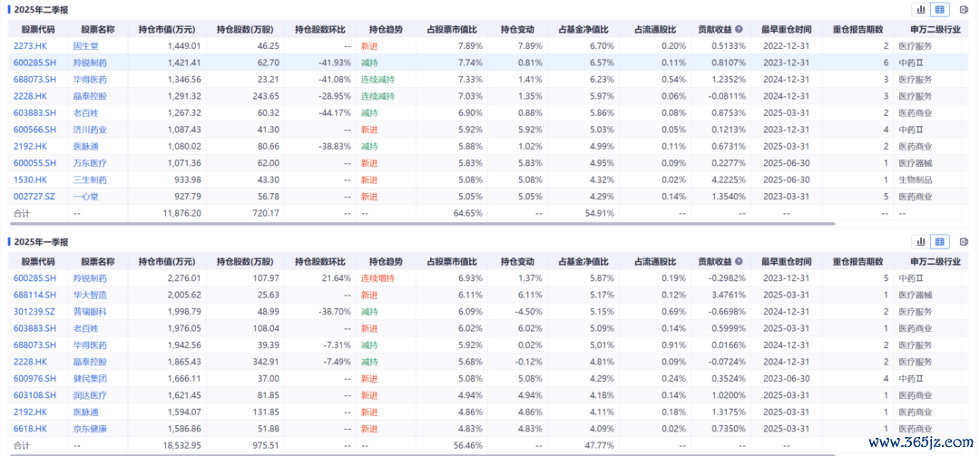
Task: Click the 2025年二季报 section title
Action: 41,9
